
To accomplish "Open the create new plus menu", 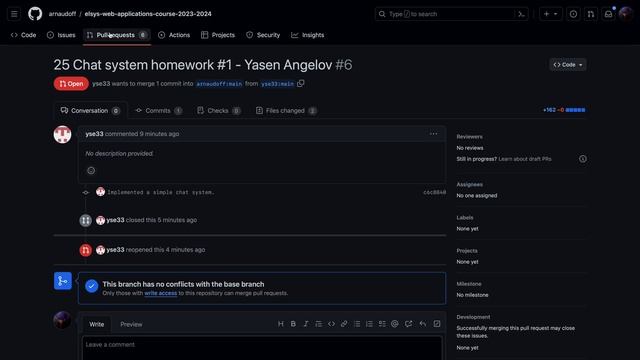I will [x=550, y=14].
